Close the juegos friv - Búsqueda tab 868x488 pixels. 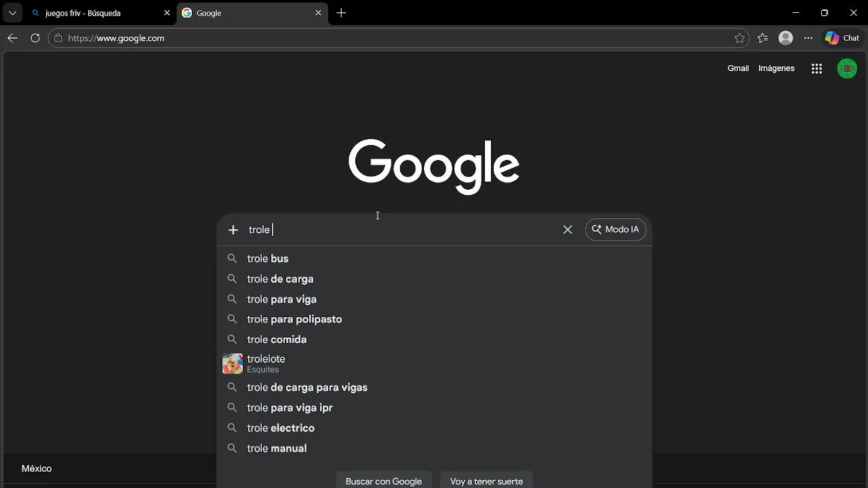[x=167, y=13]
